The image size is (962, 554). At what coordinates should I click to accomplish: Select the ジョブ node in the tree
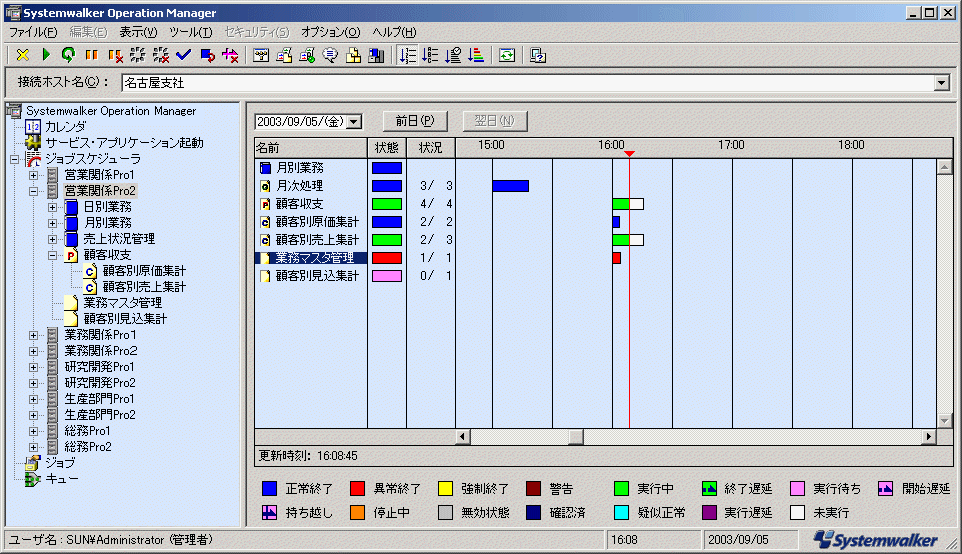(x=60, y=463)
